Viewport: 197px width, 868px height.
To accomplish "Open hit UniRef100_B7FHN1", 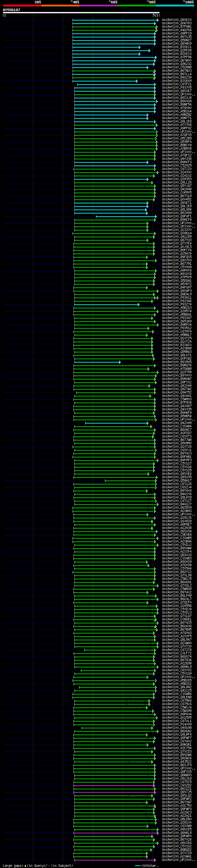I will coord(177,26).
